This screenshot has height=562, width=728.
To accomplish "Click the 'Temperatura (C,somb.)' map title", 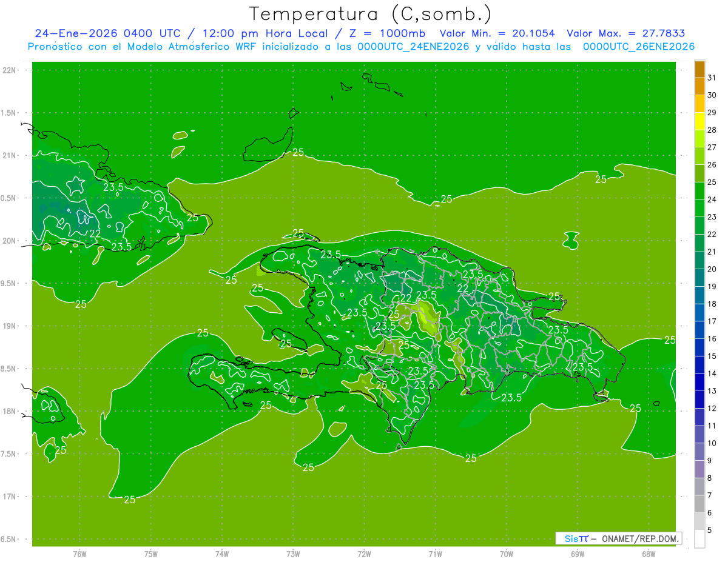I will point(371,13).
